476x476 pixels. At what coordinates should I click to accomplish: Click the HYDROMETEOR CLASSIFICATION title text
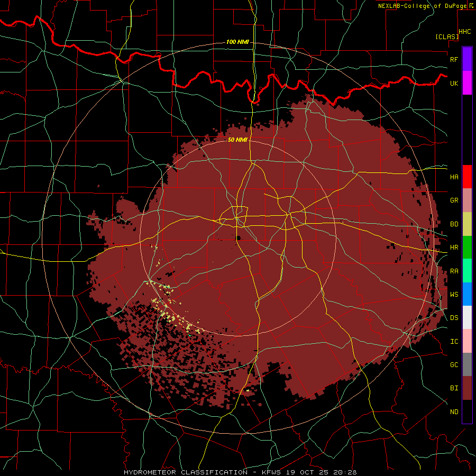186,472
